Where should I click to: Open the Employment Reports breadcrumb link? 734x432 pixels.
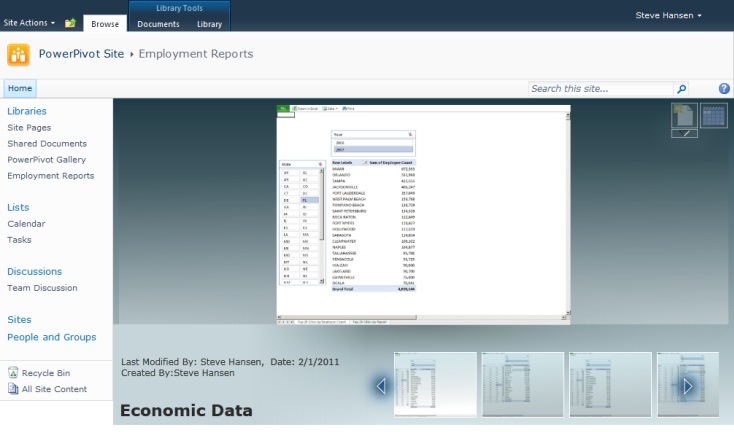(196, 54)
